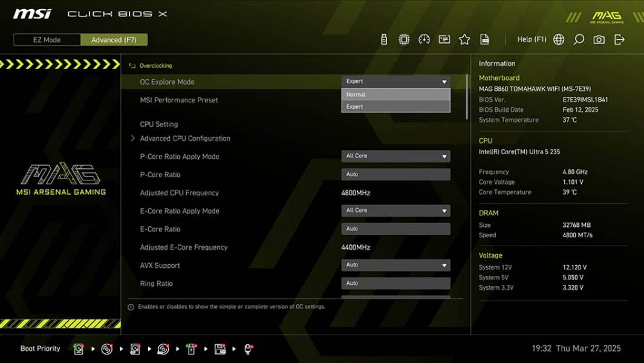The width and height of the screenshot is (644, 363).
Task: Click DRAM Size value 32768 MB
Action: tap(577, 225)
